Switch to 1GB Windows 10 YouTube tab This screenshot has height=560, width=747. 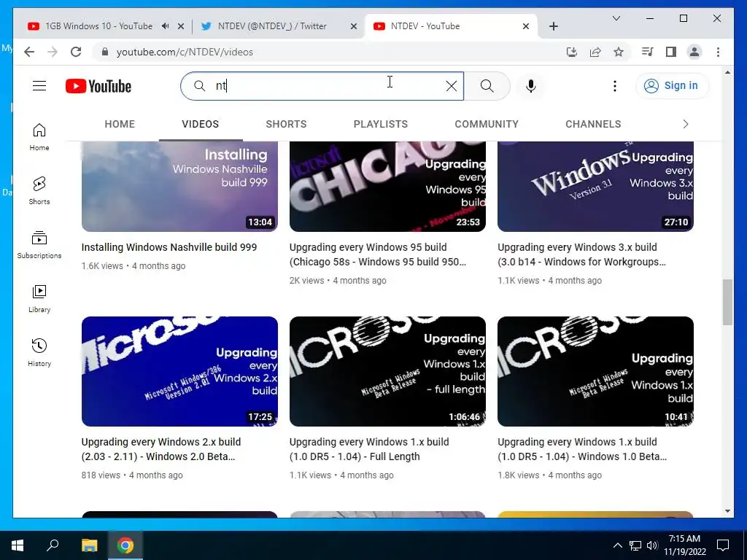[x=98, y=26]
